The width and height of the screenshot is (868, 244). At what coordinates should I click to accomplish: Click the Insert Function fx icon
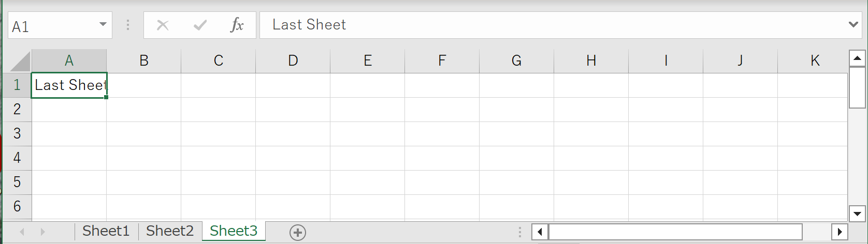coord(237,25)
